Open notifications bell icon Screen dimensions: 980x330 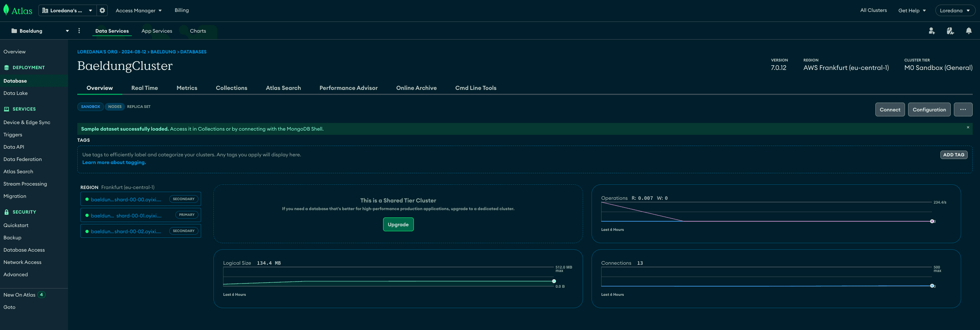point(968,31)
